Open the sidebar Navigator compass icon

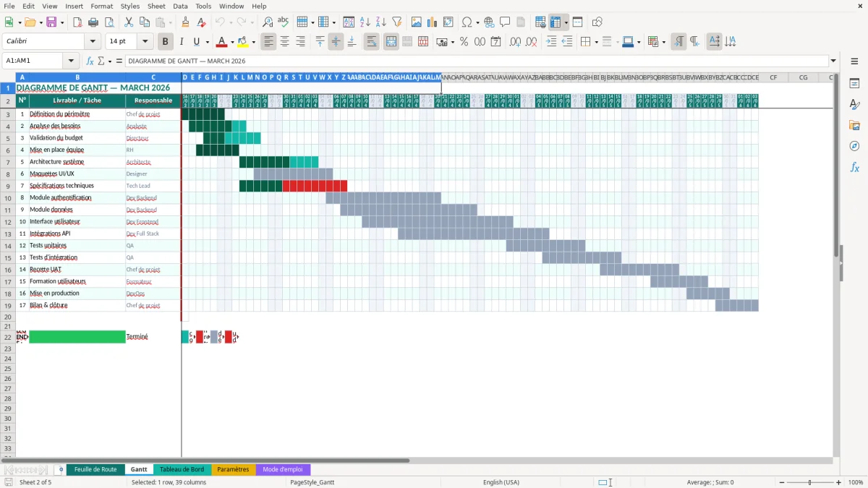(x=854, y=146)
